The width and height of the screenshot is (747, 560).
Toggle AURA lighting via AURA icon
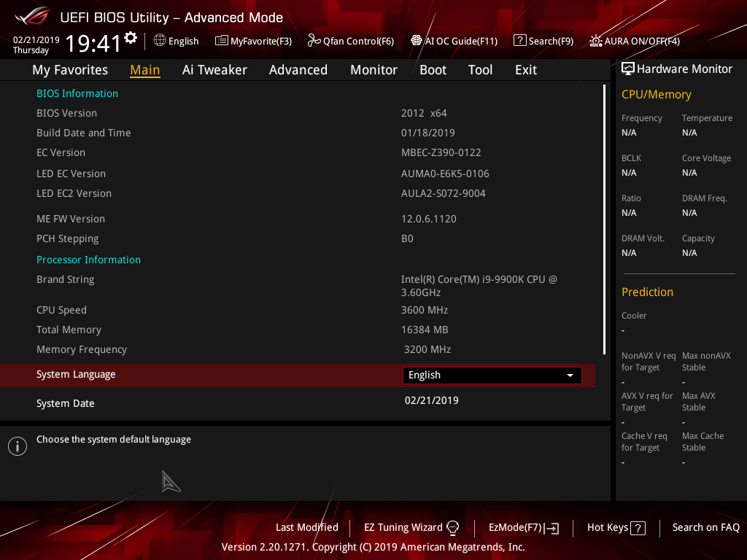point(595,41)
